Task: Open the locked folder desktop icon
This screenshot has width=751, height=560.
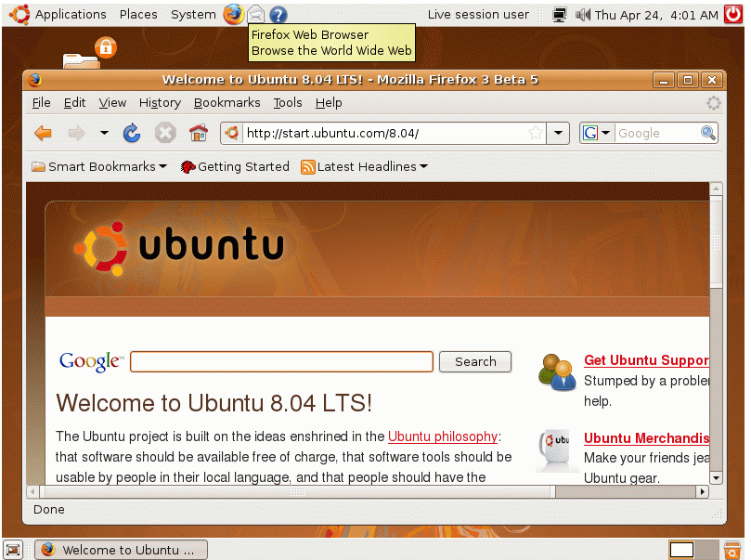Action: pyautogui.click(x=89, y=53)
